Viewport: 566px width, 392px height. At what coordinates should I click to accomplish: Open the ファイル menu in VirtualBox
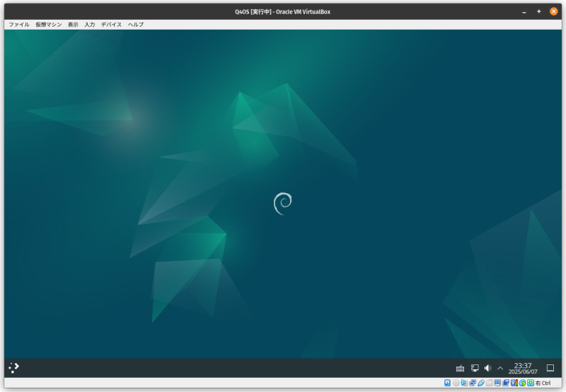coord(19,25)
